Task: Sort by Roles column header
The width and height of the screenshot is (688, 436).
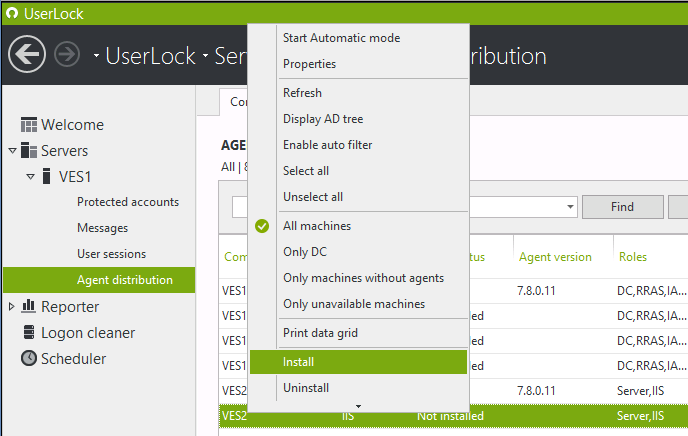Action: pos(633,257)
